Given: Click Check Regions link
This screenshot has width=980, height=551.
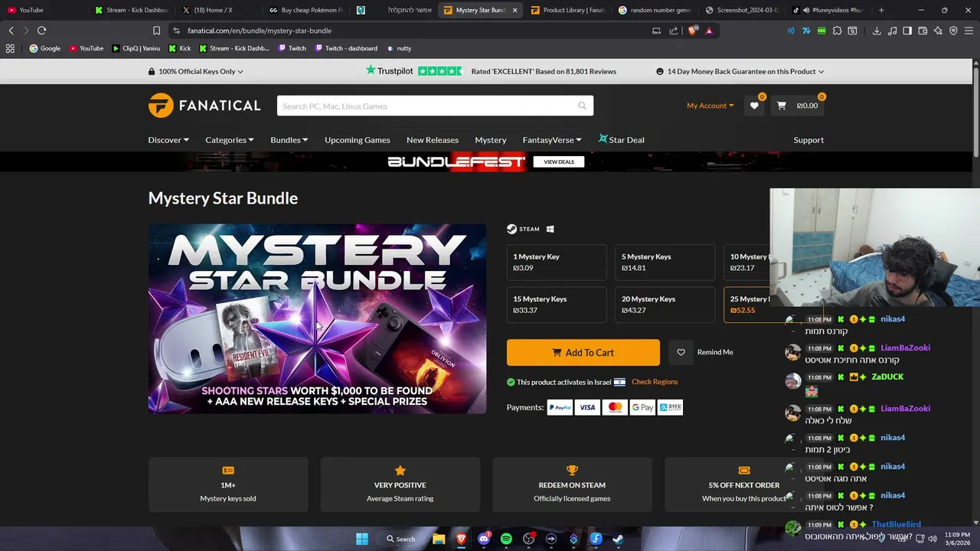Looking at the screenshot, I should (x=655, y=382).
